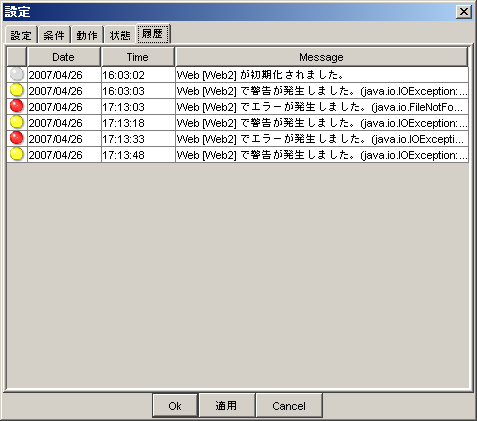The width and height of the screenshot is (477, 421).
Task: Click the Cancel button
Action: [289, 406]
